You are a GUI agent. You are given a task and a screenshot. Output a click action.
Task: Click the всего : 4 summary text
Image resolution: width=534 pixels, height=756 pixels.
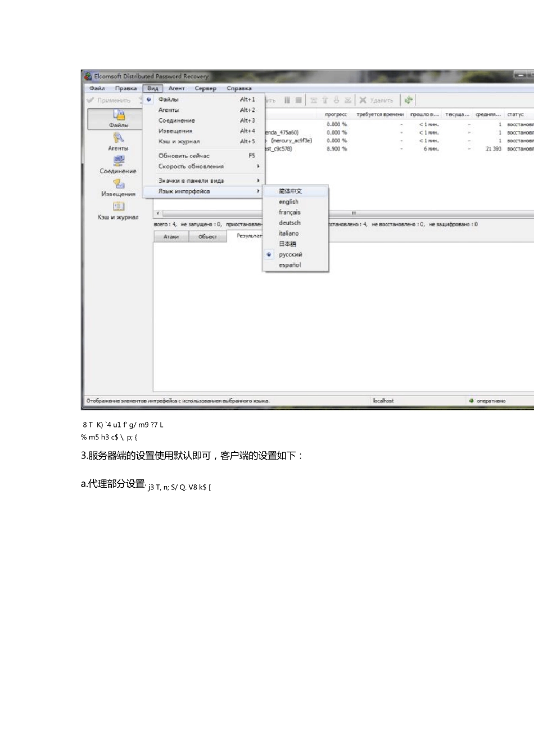point(165,224)
